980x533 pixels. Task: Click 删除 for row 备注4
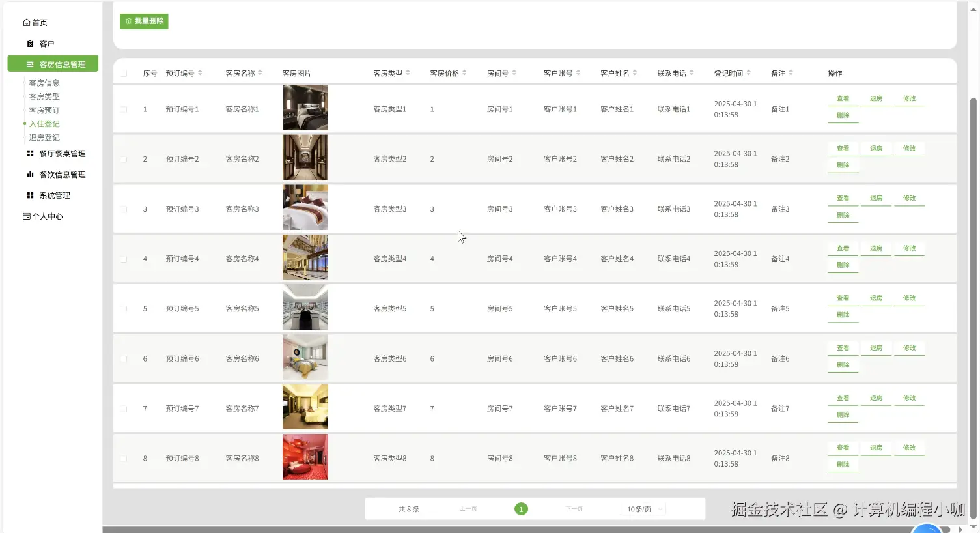coord(843,265)
